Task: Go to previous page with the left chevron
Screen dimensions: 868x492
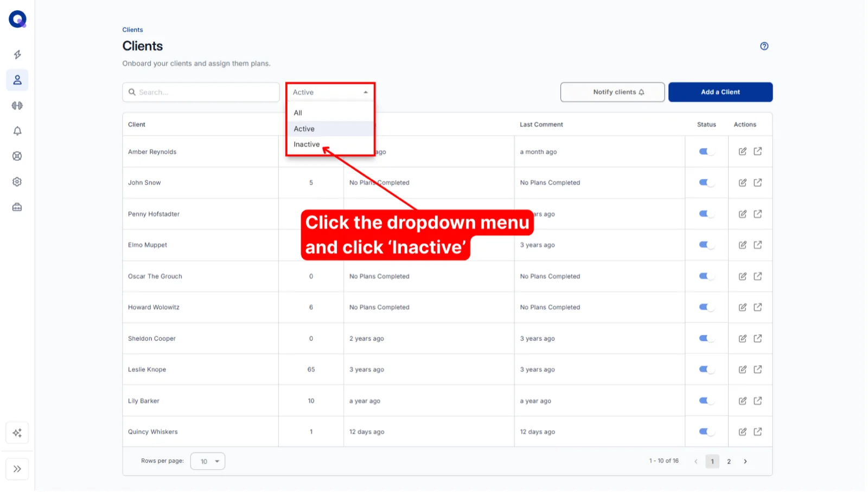Action: pyautogui.click(x=696, y=462)
